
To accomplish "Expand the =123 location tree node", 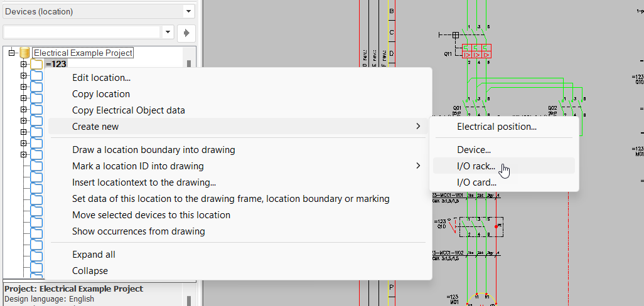I will coord(24,64).
